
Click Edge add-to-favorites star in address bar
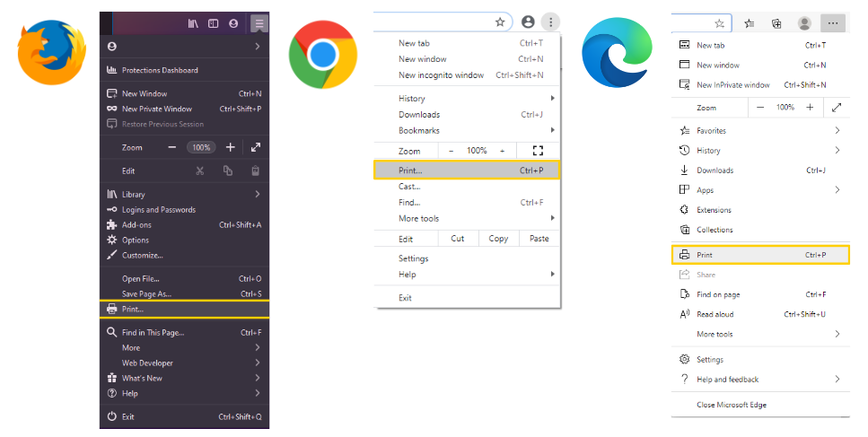[x=719, y=23]
